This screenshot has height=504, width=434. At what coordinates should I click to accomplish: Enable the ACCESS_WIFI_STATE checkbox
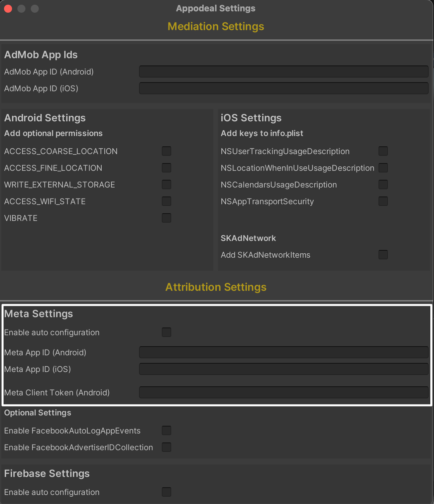click(167, 201)
